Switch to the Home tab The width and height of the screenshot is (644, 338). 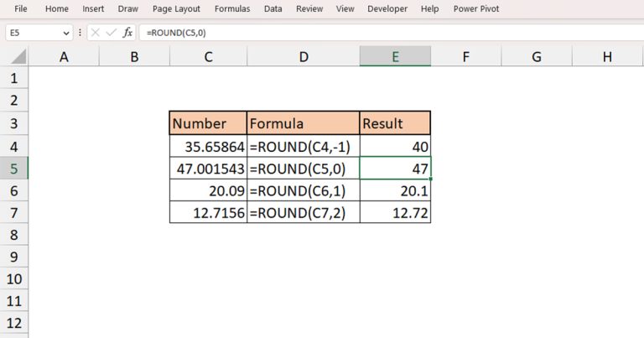pyautogui.click(x=57, y=8)
